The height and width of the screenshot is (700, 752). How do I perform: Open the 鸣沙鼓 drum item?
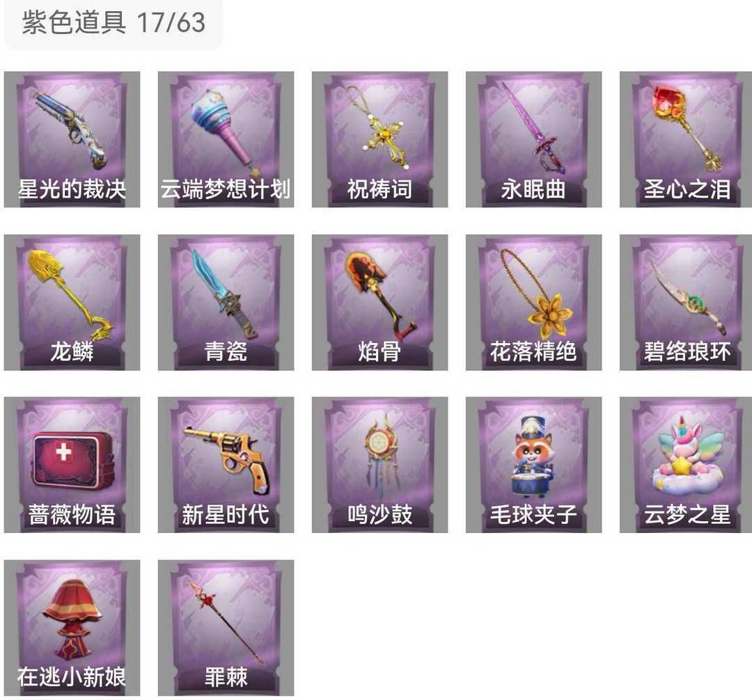pyautogui.click(x=380, y=465)
